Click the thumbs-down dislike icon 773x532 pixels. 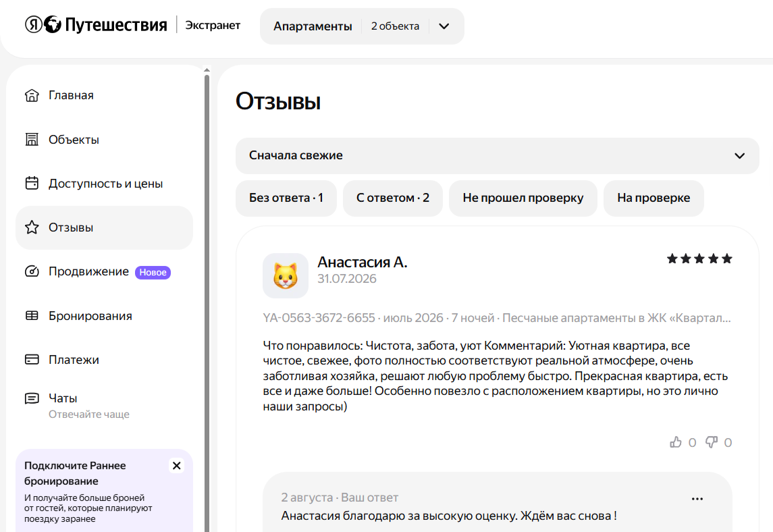[712, 442]
